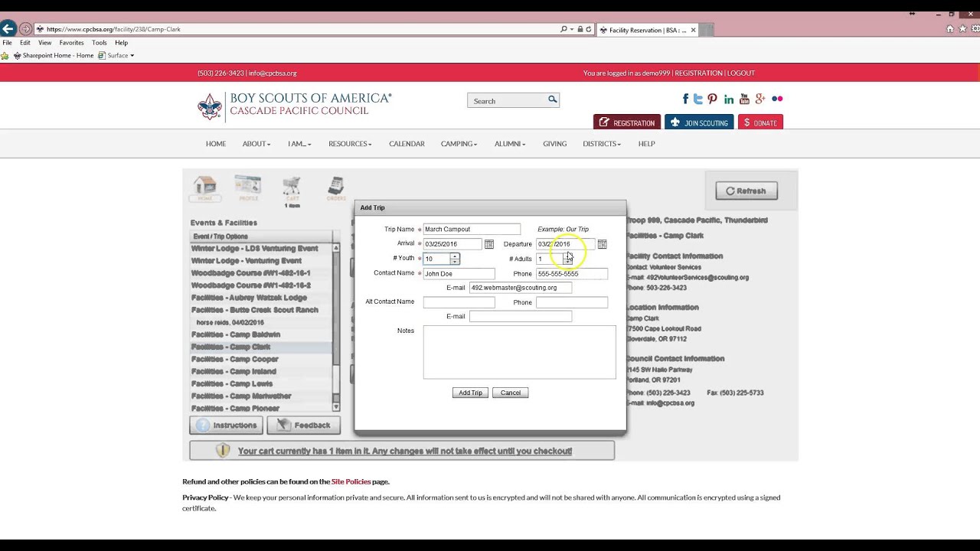Viewport: 980px width, 551px height.
Task: Click the red REGISTRATION button
Action: click(627, 122)
